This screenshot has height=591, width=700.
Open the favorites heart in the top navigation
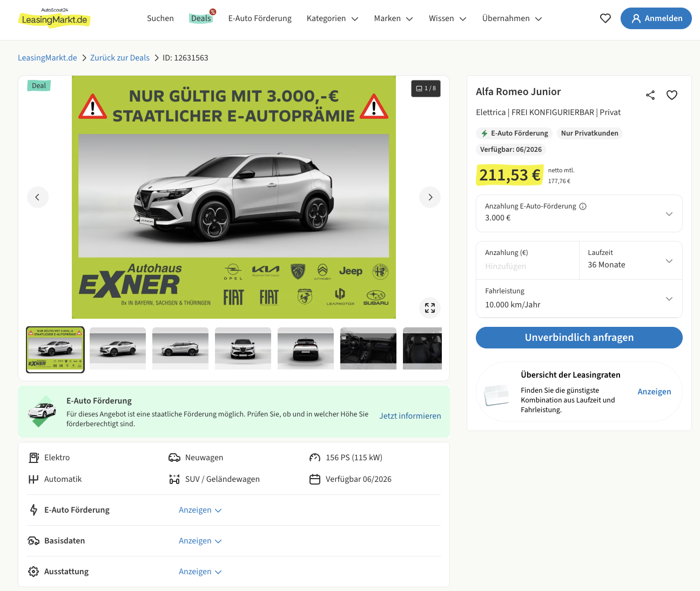coord(605,18)
